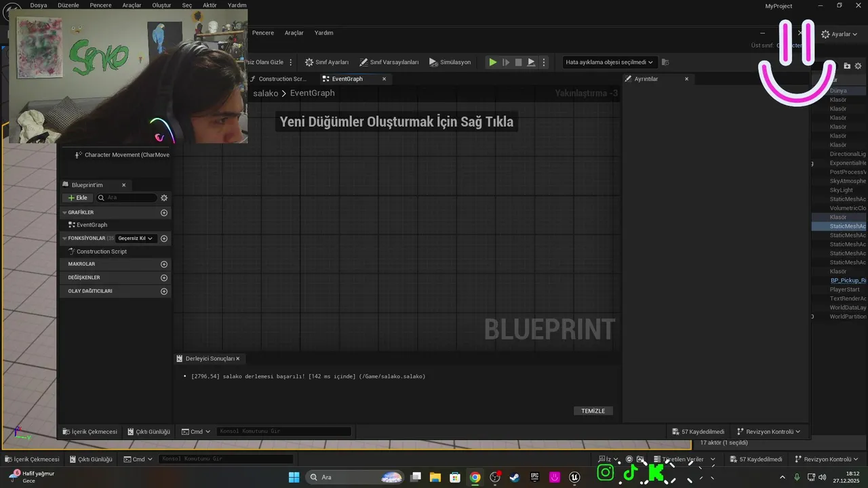Select EventGraph in the Blueprint'im list
Viewport: 868px width, 488px height.
(x=92, y=225)
